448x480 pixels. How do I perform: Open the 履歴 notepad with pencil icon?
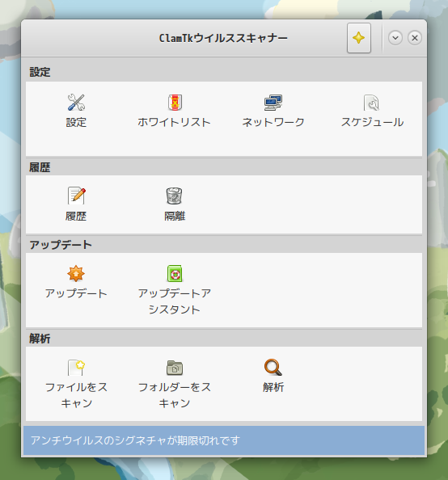(x=76, y=196)
